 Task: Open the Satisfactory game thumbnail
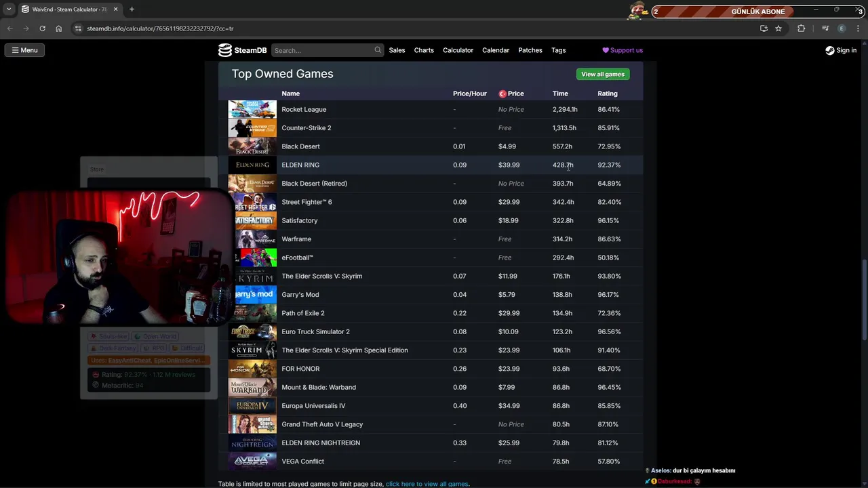pyautogui.click(x=255, y=220)
